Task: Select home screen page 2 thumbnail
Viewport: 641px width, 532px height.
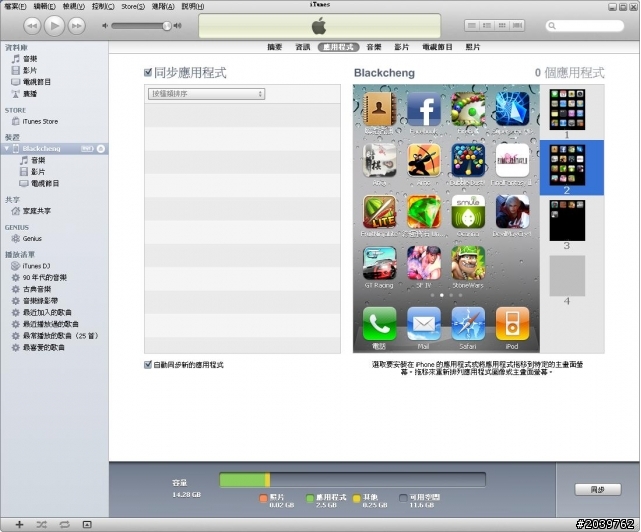Action: 567,165
